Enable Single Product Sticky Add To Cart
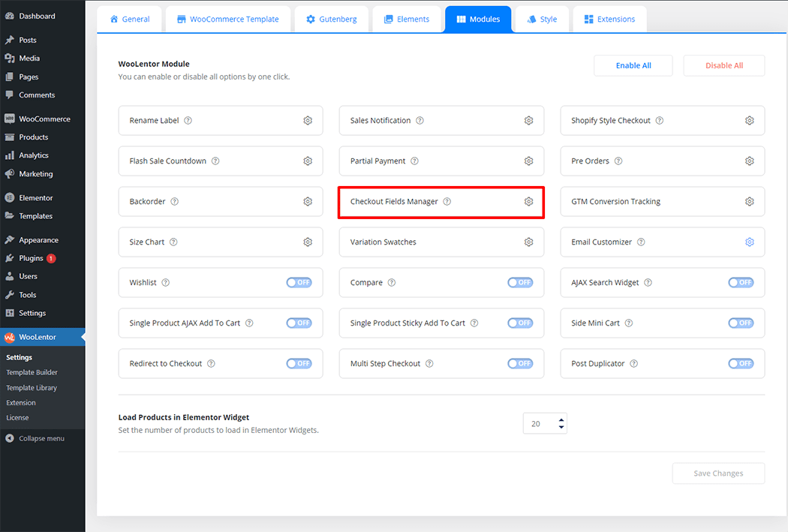Image resolution: width=788 pixels, height=532 pixels. tap(520, 323)
